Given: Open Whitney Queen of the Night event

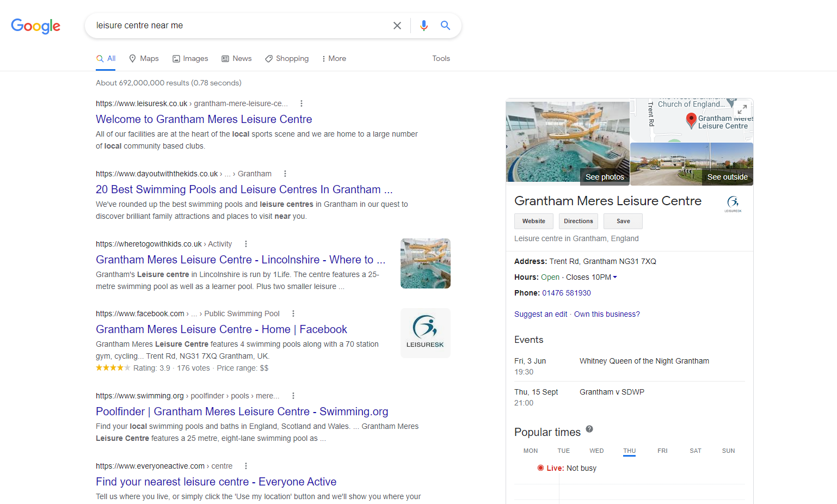Looking at the screenshot, I should click(644, 361).
